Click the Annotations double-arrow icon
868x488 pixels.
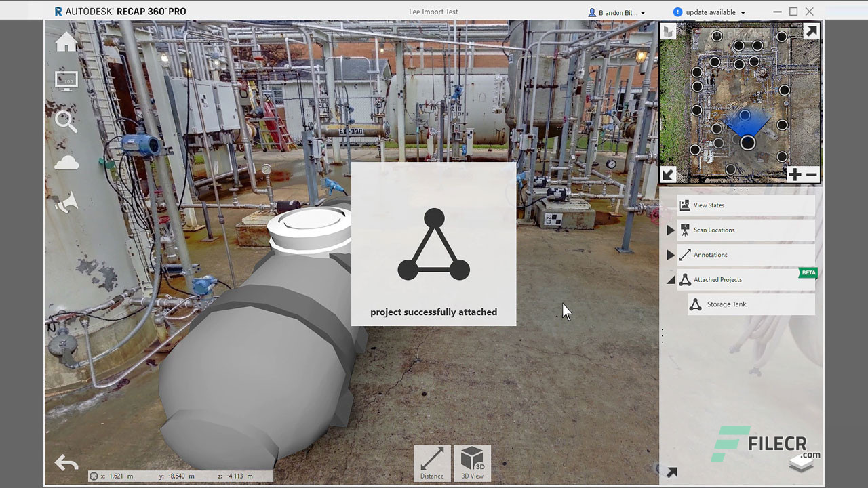click(x=685, y=255)
